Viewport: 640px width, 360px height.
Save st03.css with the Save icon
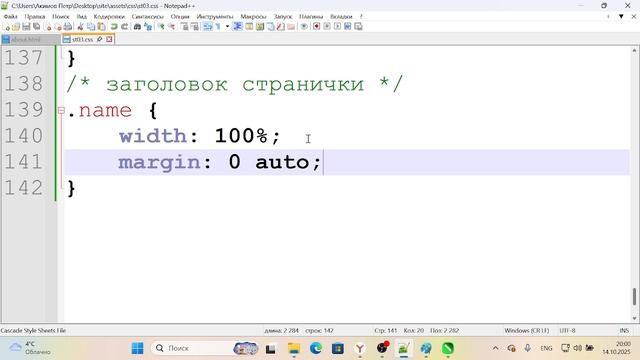pyautogui.click(x=26, y=27)
